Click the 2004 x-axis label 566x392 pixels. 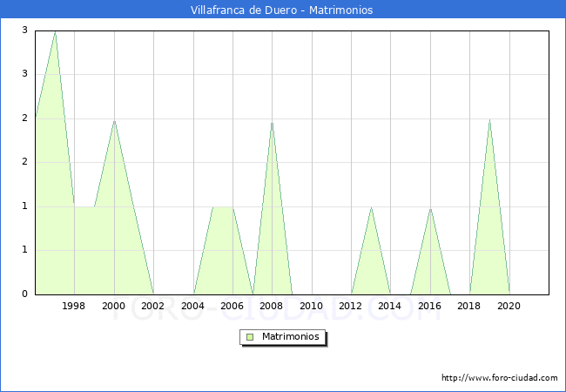[192, 306]
